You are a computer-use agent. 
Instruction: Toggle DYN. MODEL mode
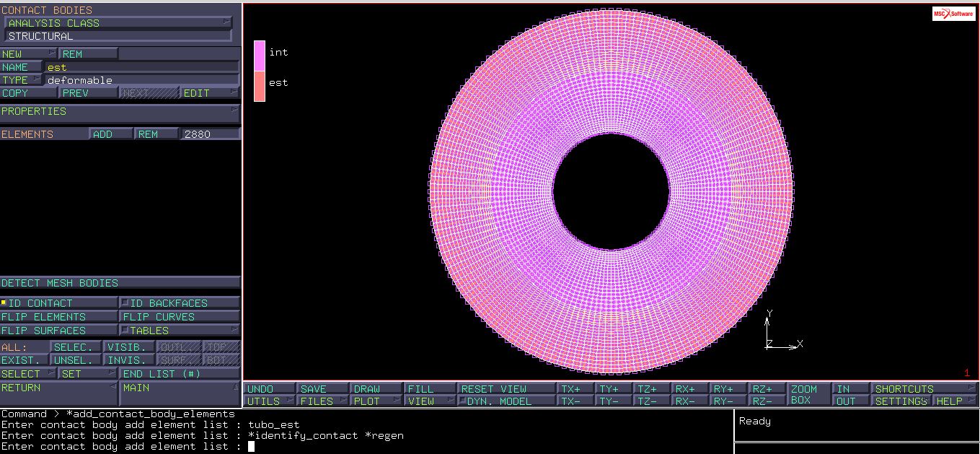coord(506,401)
